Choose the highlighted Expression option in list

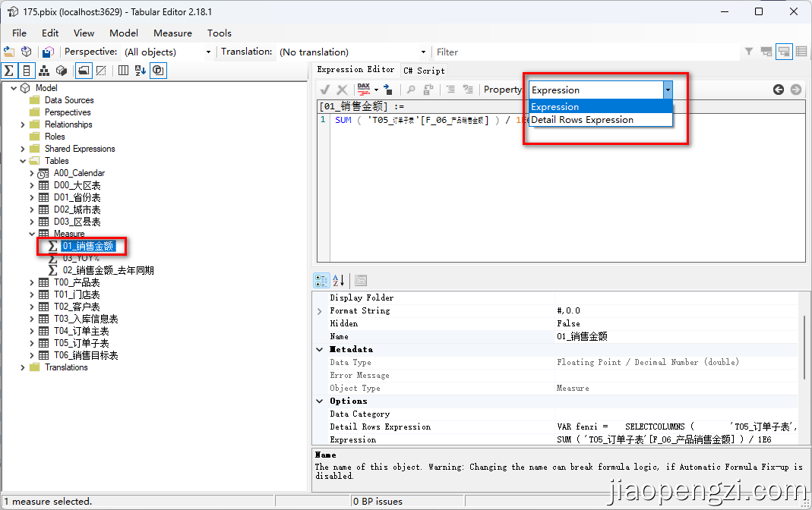tap(601, 106)
